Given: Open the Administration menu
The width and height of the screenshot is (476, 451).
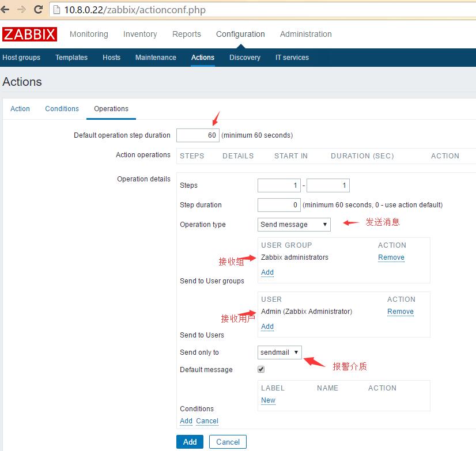Looking at the screenshot, I should (x=305, y=34).
